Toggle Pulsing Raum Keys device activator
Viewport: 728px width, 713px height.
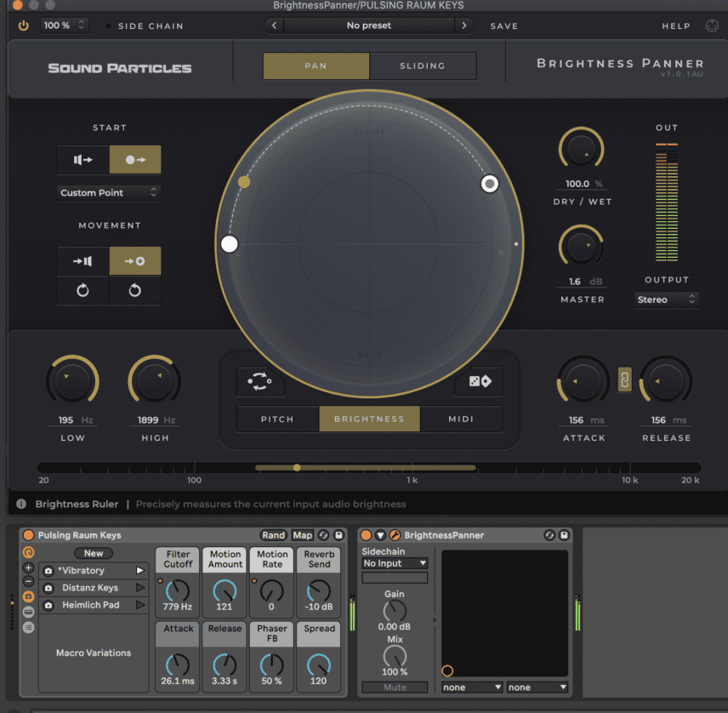[28, 535]
